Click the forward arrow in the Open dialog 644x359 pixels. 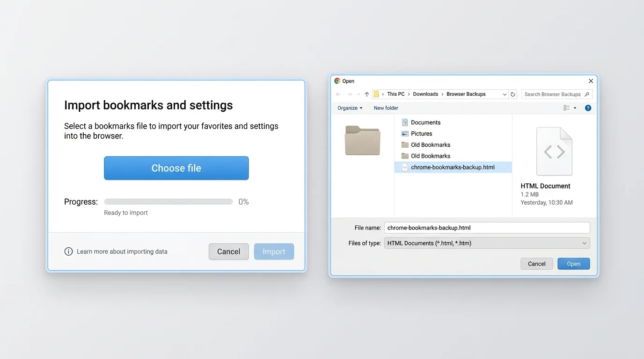pos(350,94)
